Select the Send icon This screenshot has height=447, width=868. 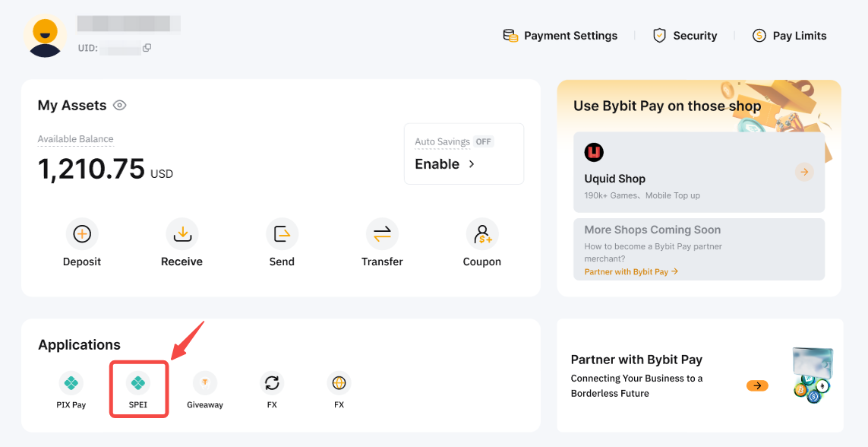tap(282, 235)
